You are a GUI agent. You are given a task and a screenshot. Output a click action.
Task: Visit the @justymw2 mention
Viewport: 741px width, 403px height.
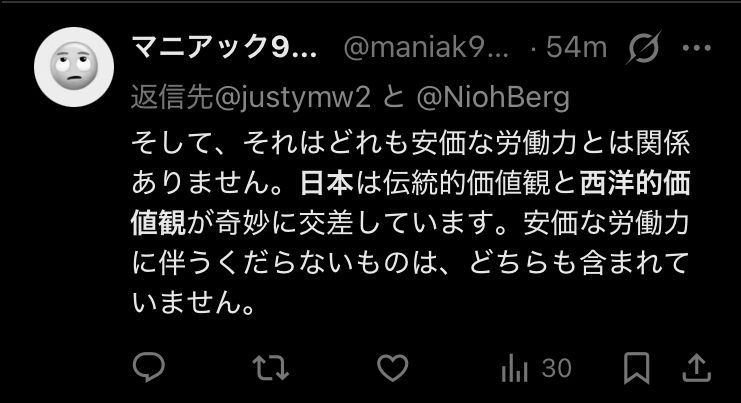(x=292, y=98)
